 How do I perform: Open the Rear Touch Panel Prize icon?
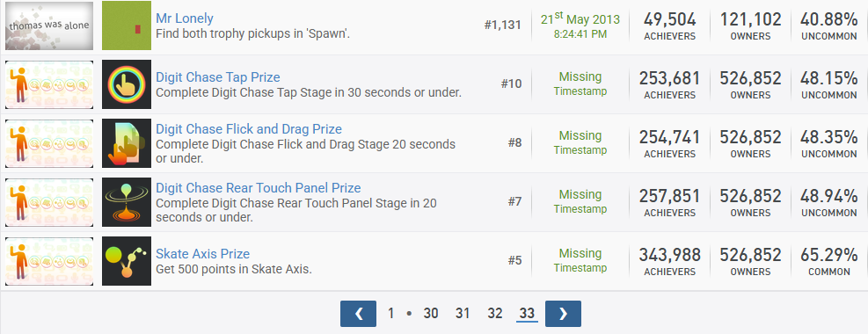click(127, 202)
